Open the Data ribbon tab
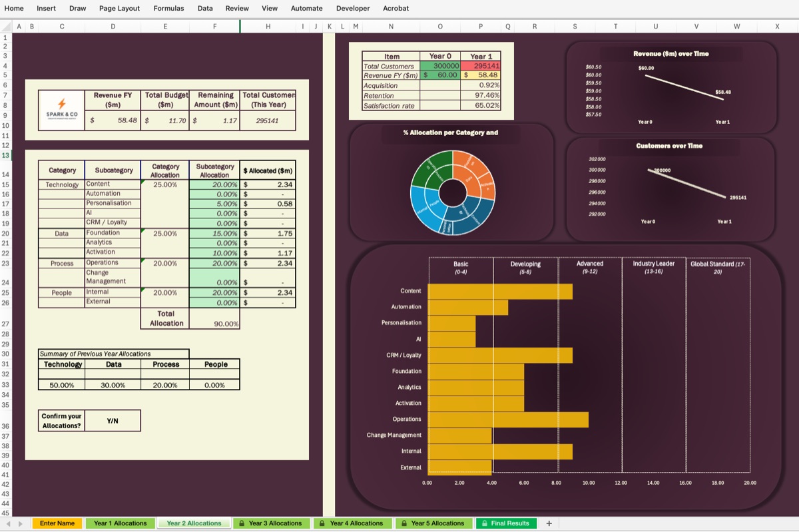This screenshot has height=532, width=799. [x=205, y=8]
